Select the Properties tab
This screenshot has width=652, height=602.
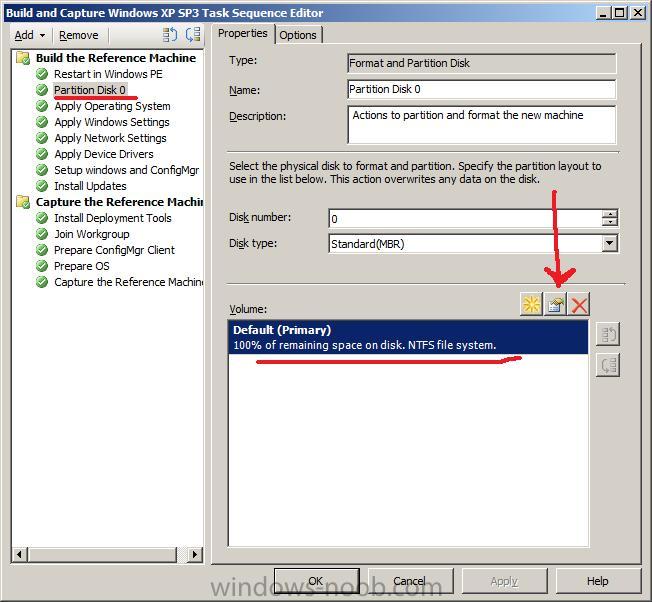(x=242, y=33)
